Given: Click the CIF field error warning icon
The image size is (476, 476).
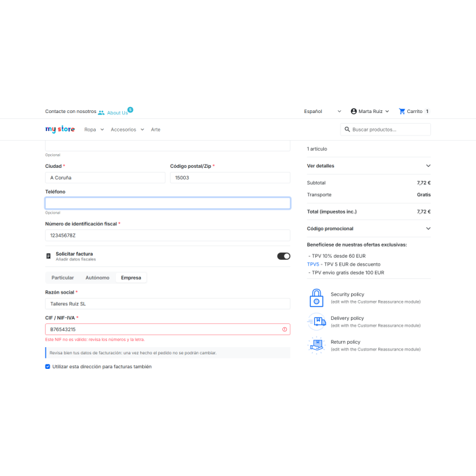Looking at the screenshot, I should click(x=284, y=329).
